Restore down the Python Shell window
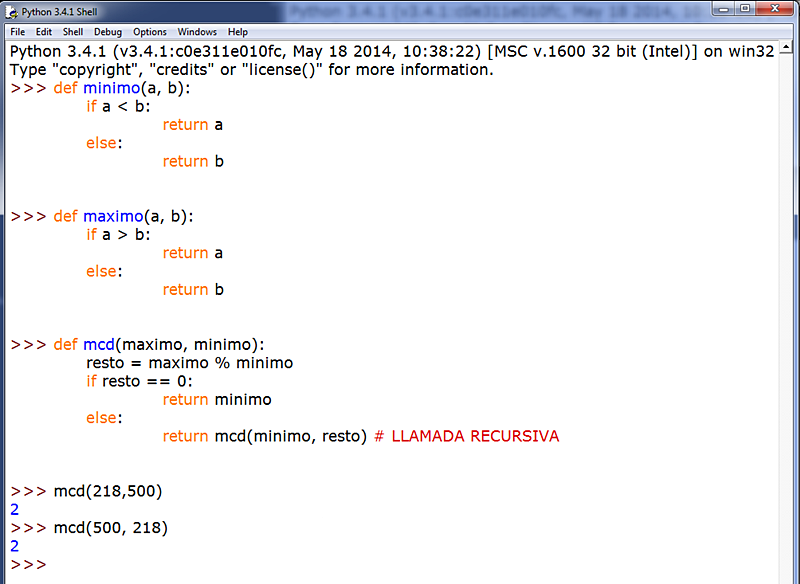Viewport: 800px width, 584px height. pyautogui.click(x=744, y=9)
